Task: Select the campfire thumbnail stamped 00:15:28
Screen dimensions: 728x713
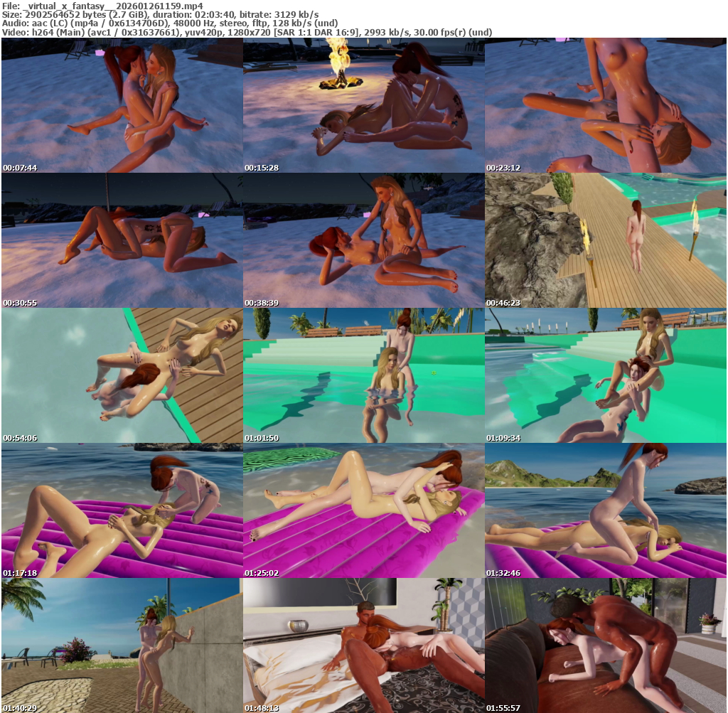Action: pyautogui.click(x=363, y=105)
